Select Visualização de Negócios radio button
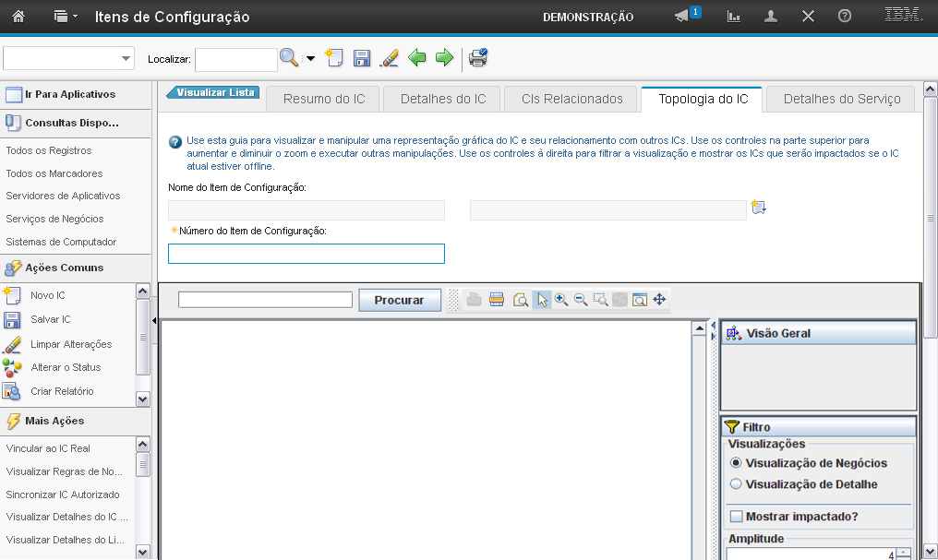The width and height of the screenshot is (938, 560). (736, 463)
